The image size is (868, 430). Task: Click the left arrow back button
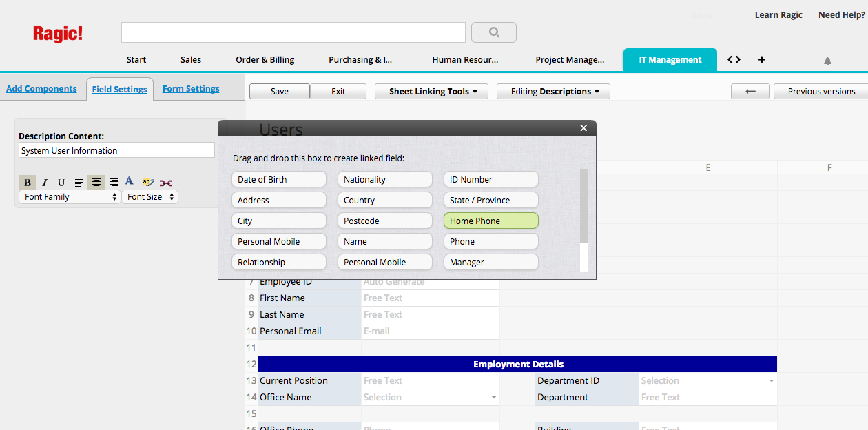[750, 92]
